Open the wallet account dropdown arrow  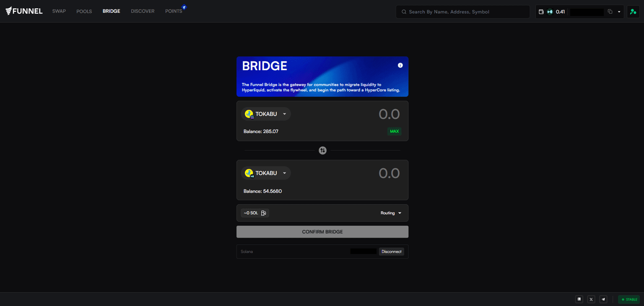619,12
